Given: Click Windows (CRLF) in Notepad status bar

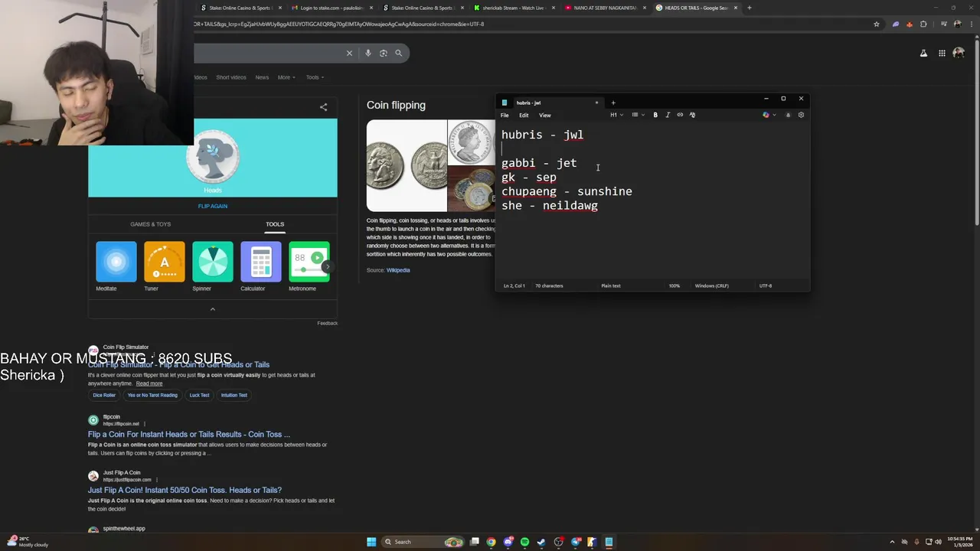Looking at the screenshot, I should [711, 285].
